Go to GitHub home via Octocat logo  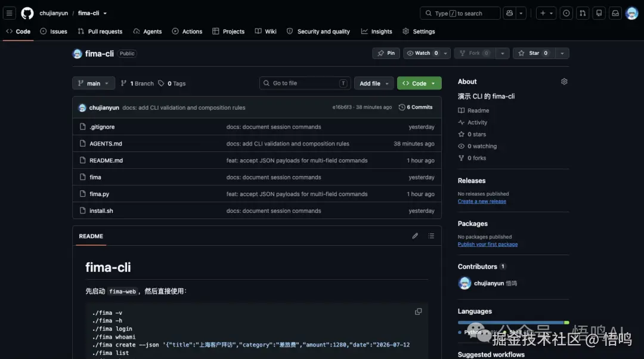click(x=27, y=13)
